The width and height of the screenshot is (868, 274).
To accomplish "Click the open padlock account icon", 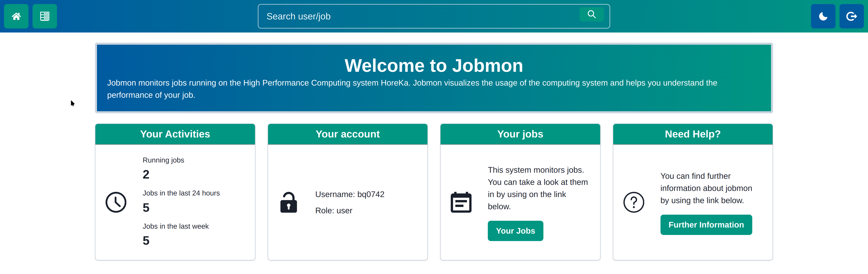I will 288,202.
